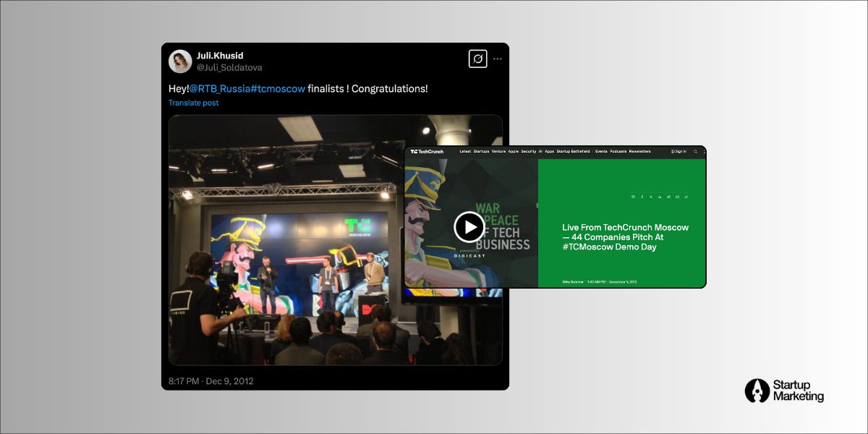
Task: Open the Apps section
Action: click(x=550, y=151)
